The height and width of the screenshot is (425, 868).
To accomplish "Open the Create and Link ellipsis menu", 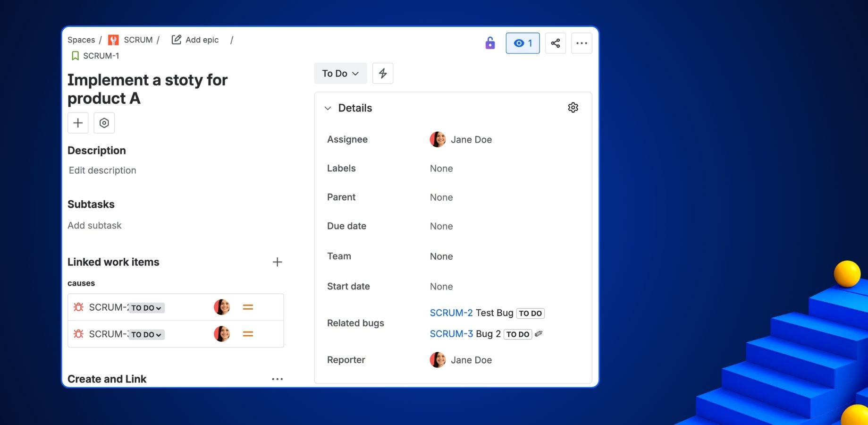I will click(x=277, y=378).
